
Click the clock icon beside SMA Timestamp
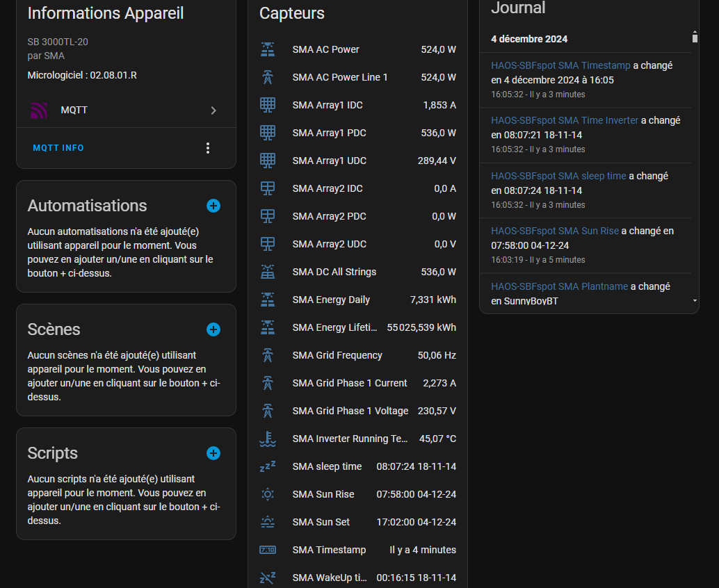(x=268, y=550)
